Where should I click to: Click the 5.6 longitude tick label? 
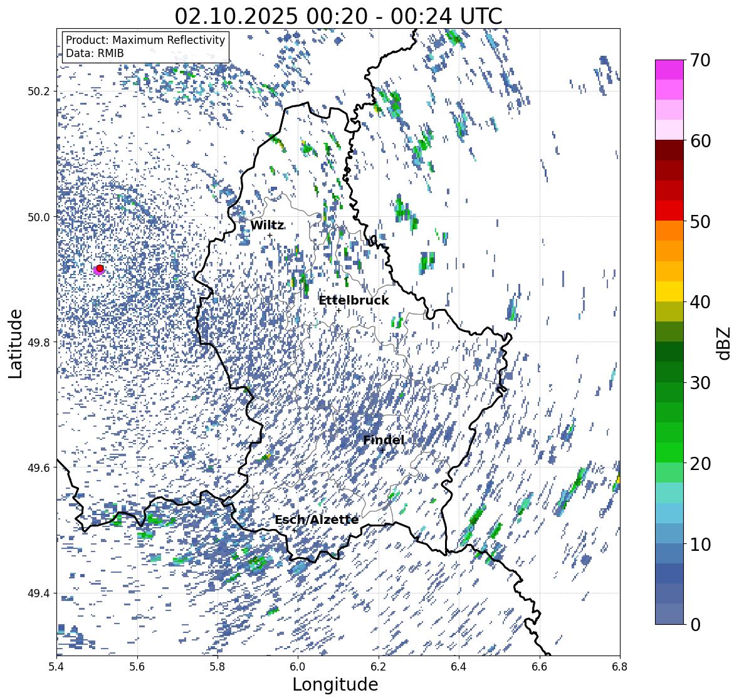click(x=137, y=667)
